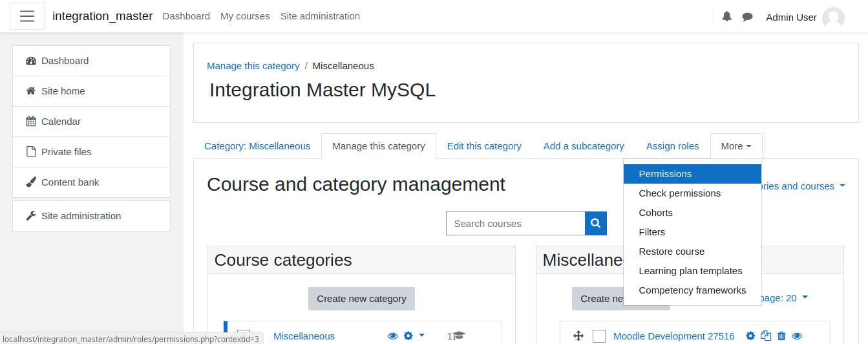Open the categories and courses view dropdown
This screenshot has width=868, height=344.
coord(803,186)
